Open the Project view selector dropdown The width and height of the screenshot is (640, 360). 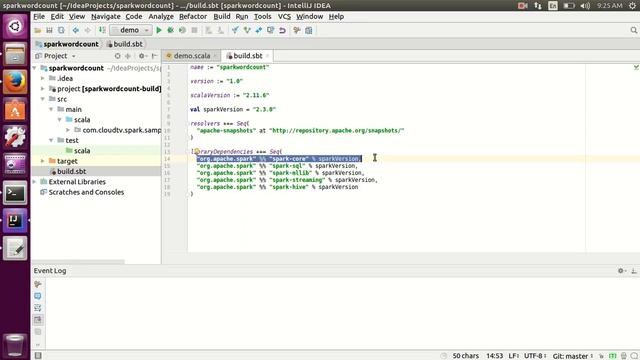point(56,56)
